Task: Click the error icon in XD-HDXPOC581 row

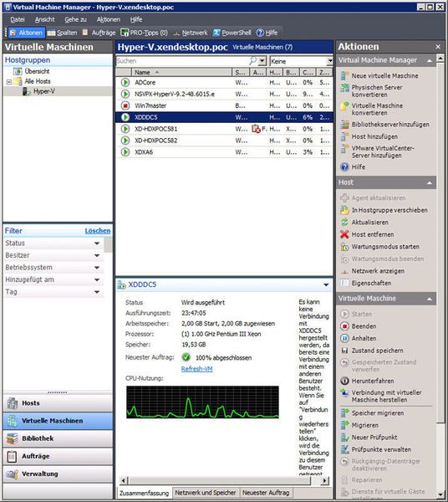Action: (x=256, y=129)
